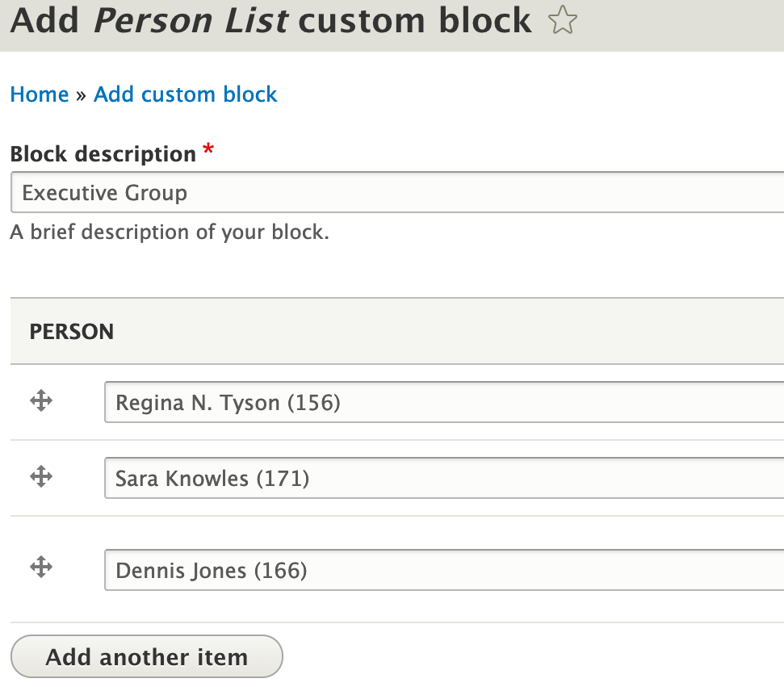Click the » breadcrumb separator

(81, 95)
